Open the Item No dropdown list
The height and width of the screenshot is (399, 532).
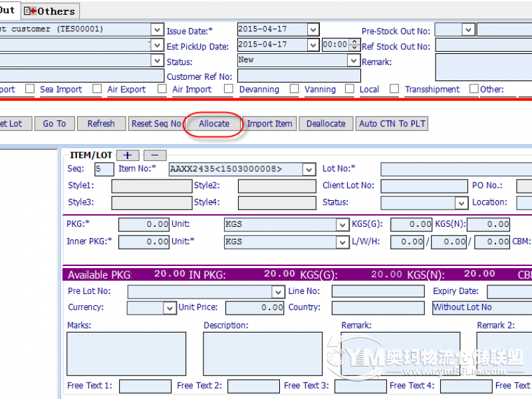(x=309, y=169)
